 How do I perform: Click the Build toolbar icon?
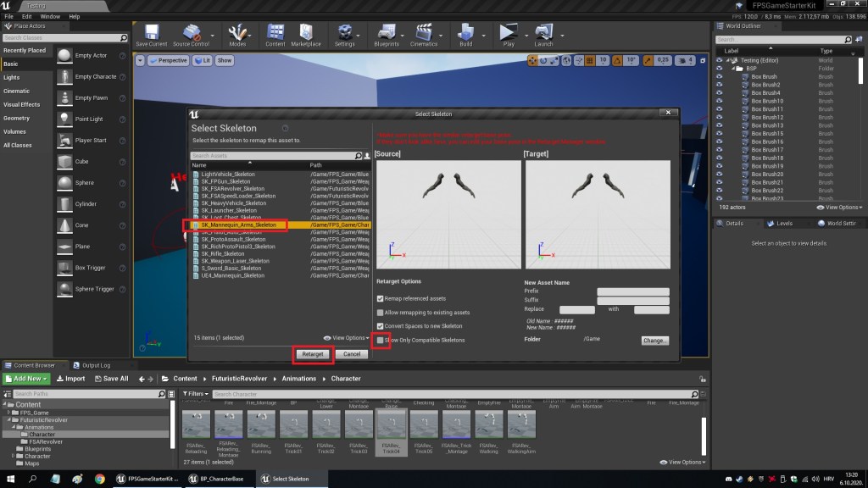465,35
